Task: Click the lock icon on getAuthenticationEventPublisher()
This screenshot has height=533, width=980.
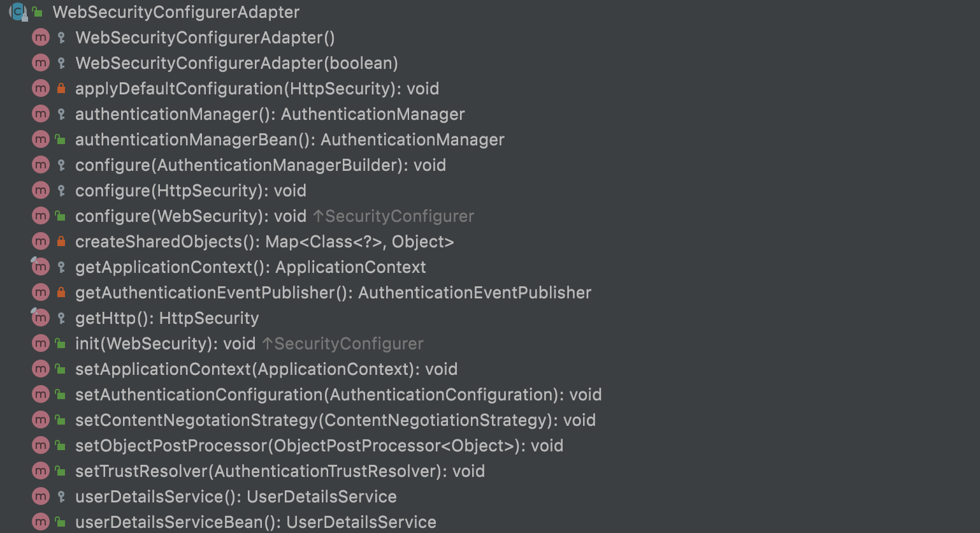Action: (61, 293)
